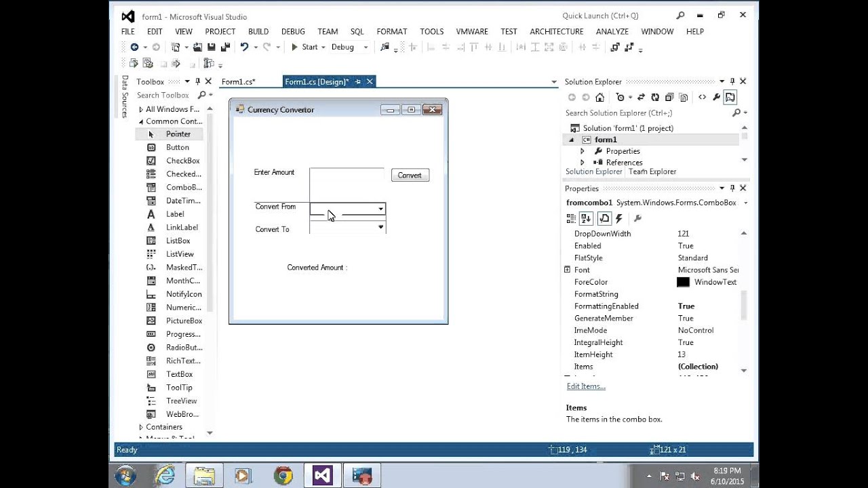
Task: Click the Save floppy disk icon
Action: 212,47
